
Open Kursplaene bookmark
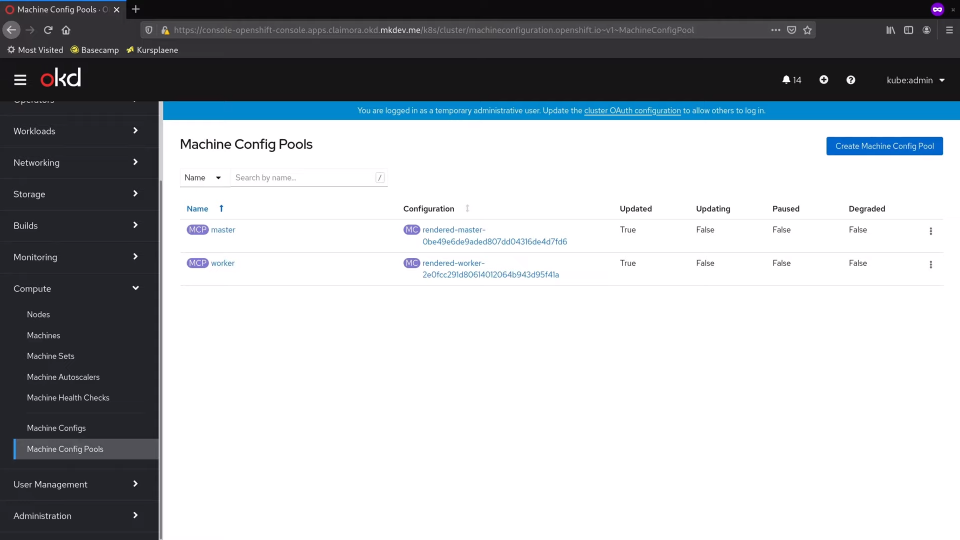click(152, 50)
